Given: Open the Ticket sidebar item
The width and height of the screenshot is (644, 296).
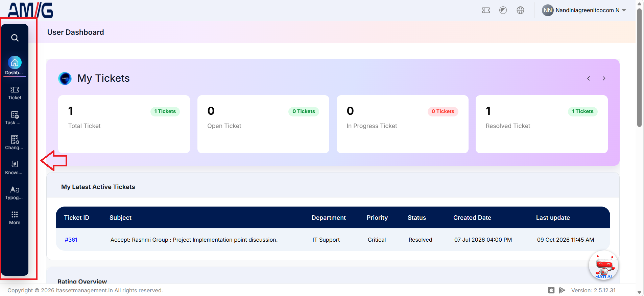Looking at the screenshot, I should click(15, 93).
